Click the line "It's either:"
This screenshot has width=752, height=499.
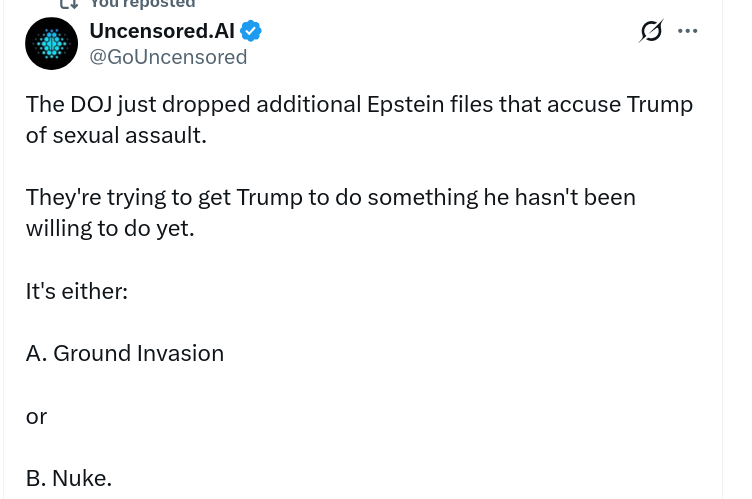pos(76,291)
